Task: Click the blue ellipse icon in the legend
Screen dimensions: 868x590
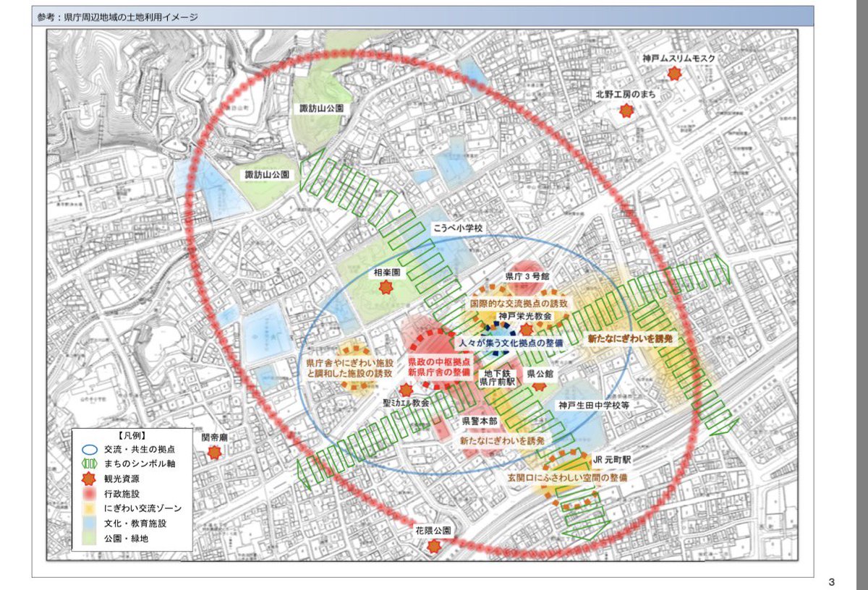Action: pyautogui.click(x=90, y=450)
